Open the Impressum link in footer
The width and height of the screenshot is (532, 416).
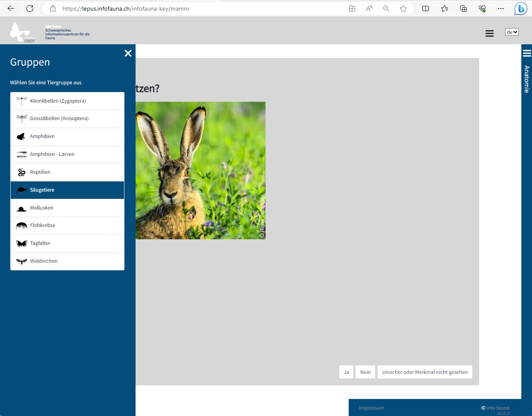(371, 408)
